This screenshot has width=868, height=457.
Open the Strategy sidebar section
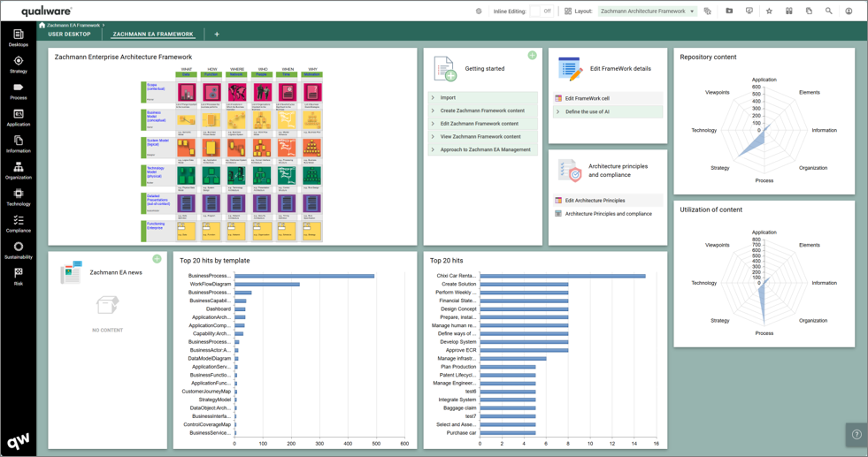pyautogui.click(x=19, y=65)
